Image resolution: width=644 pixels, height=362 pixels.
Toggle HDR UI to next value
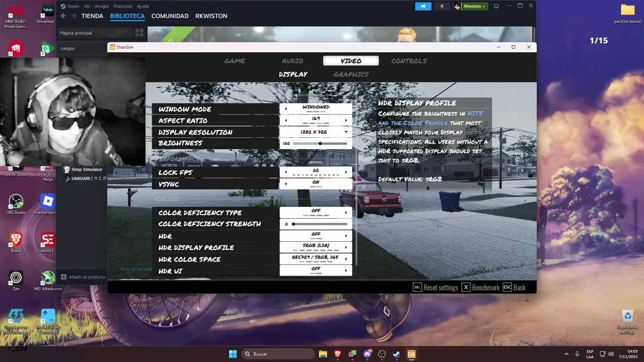(346, 270)
